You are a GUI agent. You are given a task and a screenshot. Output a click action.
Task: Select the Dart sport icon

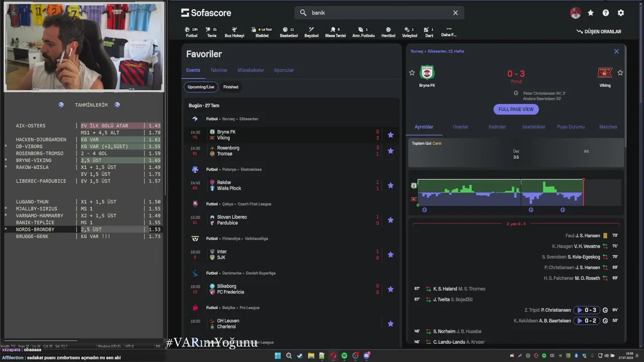coord(429,32)
